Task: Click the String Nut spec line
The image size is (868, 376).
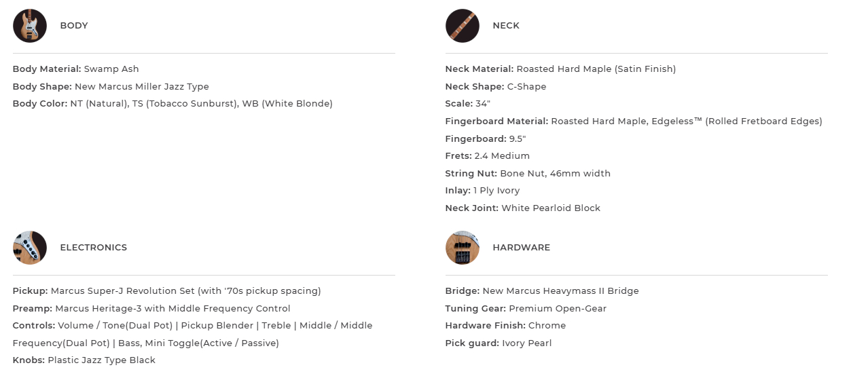Action: click(528, 174)
